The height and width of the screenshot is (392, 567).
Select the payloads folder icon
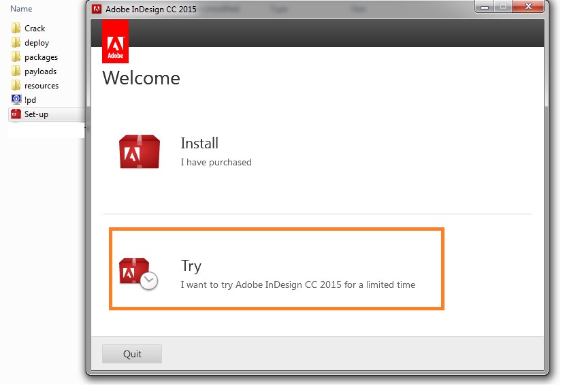coord(16,71)
